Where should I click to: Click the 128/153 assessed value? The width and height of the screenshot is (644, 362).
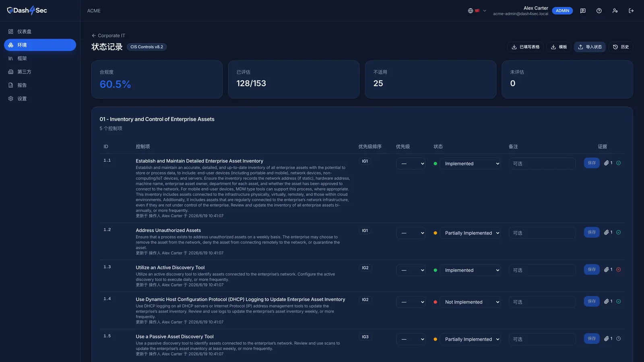click(251, 83)
